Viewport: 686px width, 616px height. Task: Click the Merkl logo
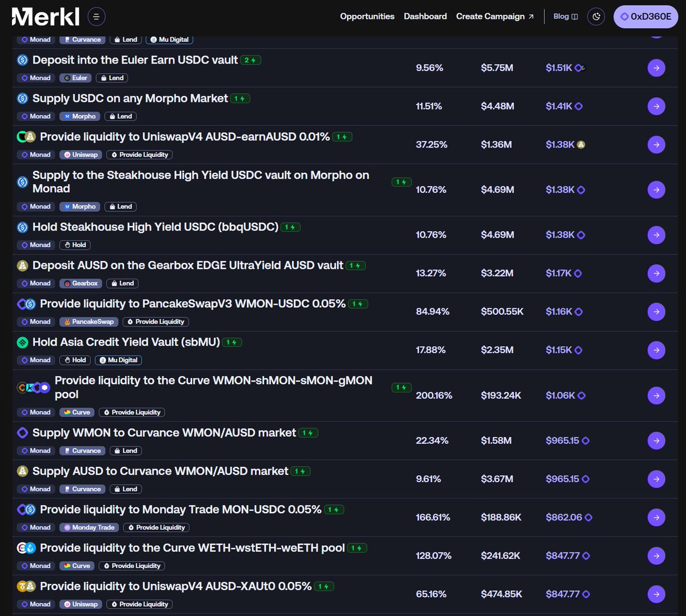46,17
